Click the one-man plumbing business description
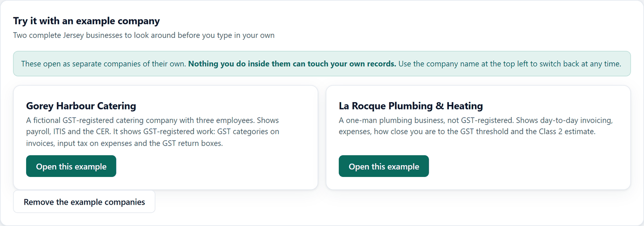 coord(476,126)
